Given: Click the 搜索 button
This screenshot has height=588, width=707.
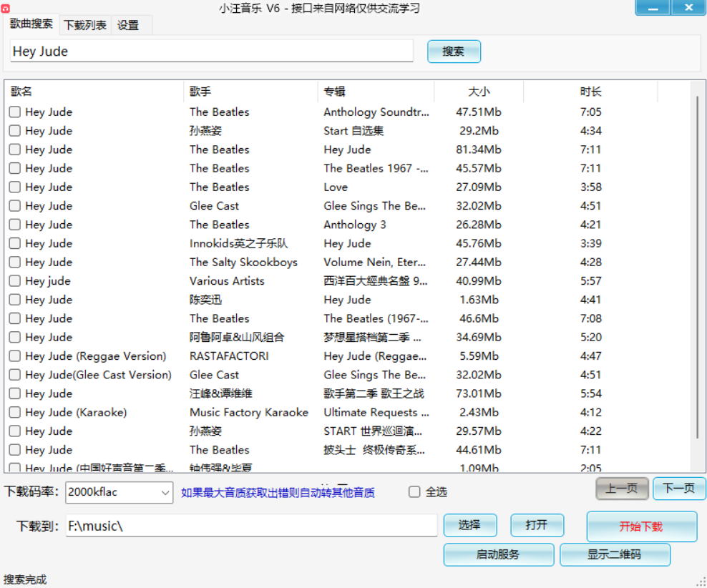Looking at the screenshot, I should pyautogui.click(x=454, y=52).
